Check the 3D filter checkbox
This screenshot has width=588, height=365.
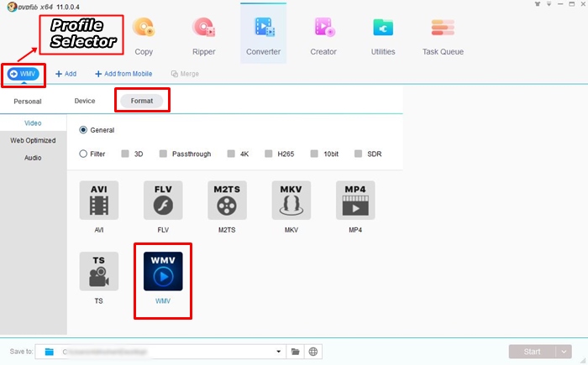point(125,154)
